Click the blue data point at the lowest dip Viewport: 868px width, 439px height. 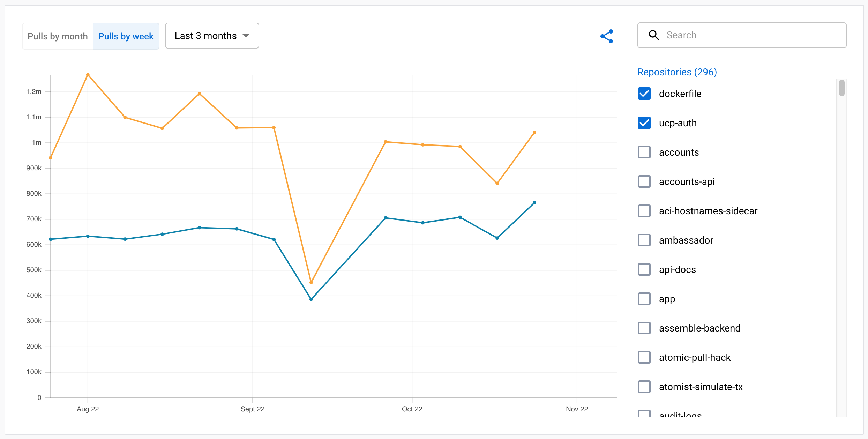click(311, 299)
